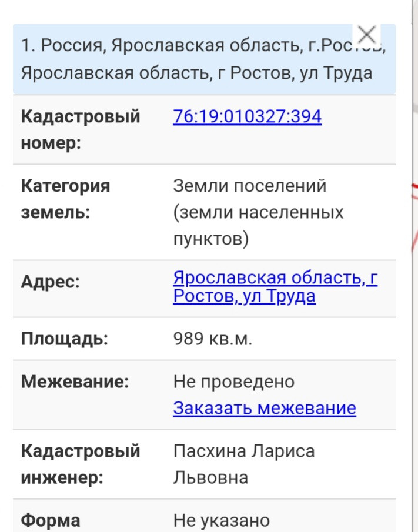Select the 989 кв.м. area value
This screenshot has height=532, width=418.
point(212,339)
